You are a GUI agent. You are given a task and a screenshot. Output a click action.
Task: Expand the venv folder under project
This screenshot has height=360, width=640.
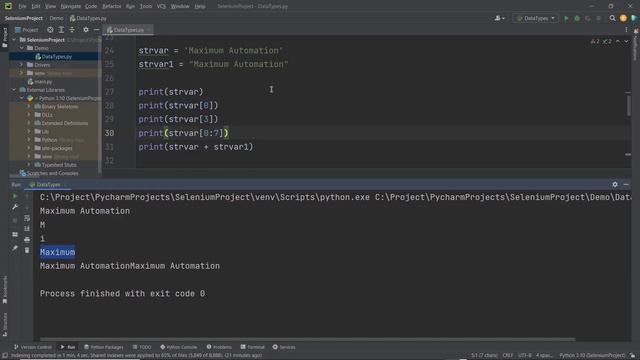[x=22, y=73]
